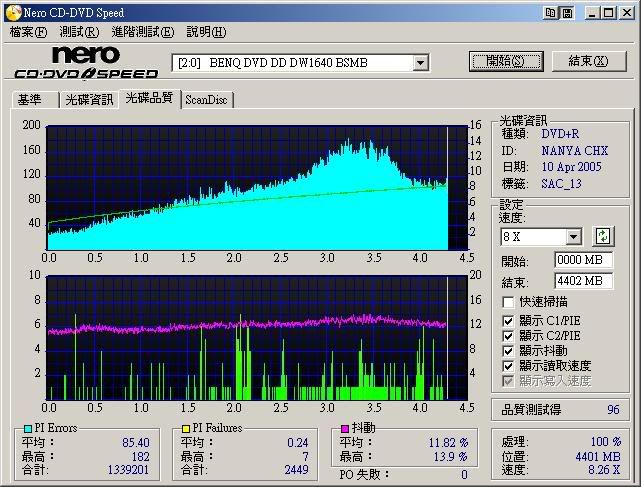Click the PI Errors upper graph

[257, 188]
